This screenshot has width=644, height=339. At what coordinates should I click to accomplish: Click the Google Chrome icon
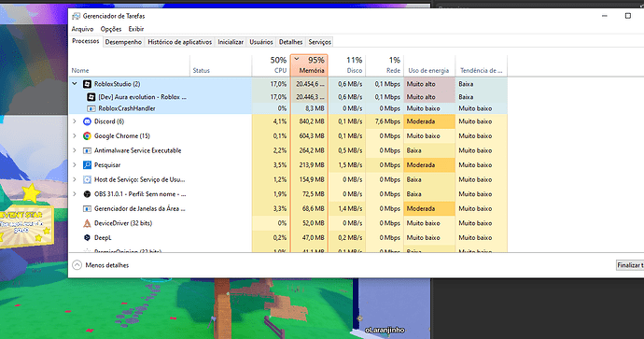(x=87, y=136)
